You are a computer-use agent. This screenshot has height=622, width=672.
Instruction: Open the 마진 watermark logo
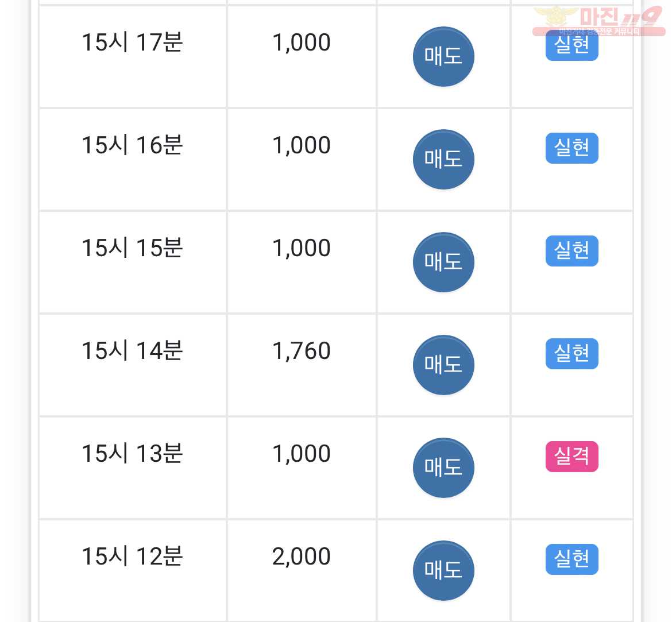point(598,21)
